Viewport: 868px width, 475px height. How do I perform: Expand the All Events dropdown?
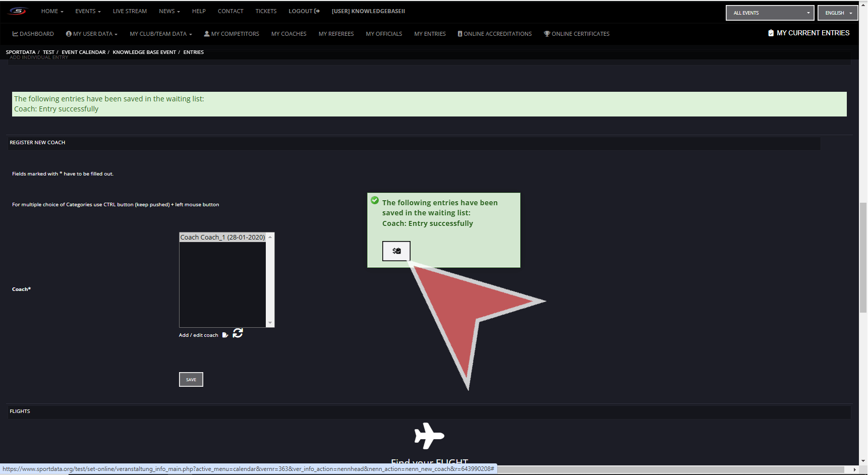[x=770, y=13]
